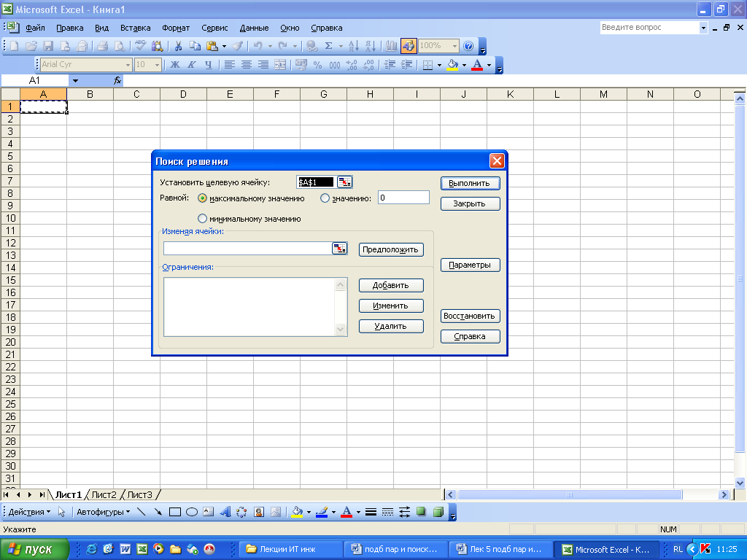Sort ascending with the A-Z icon

tap(354, 46)
